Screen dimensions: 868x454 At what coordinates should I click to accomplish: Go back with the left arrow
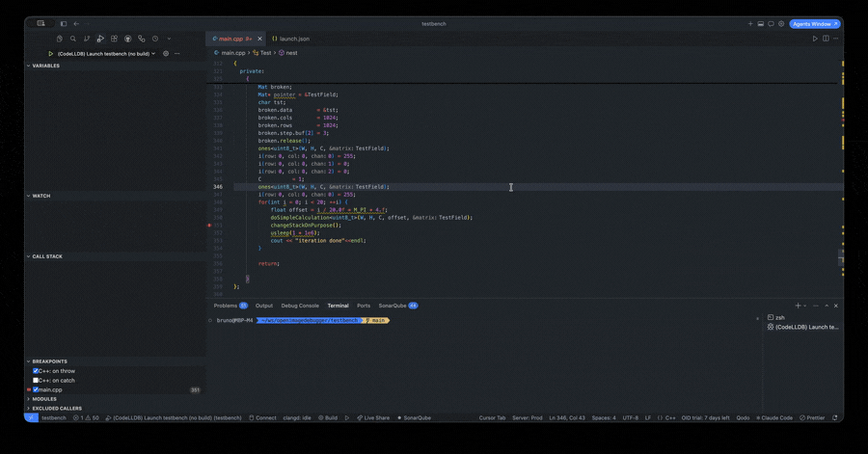[76, 24]
